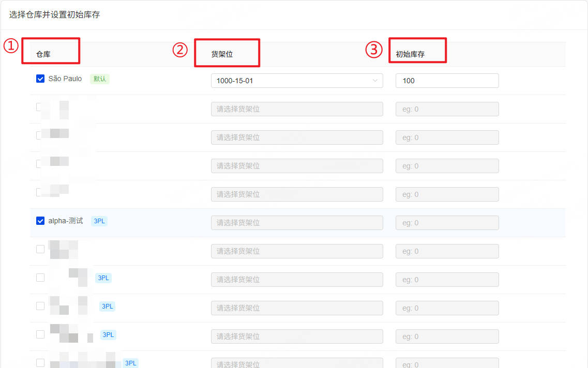The height and width of the screenshot is (368, 588).
Task: Open the 1000-15-01 shelf location dropdown
Action: 297,81
